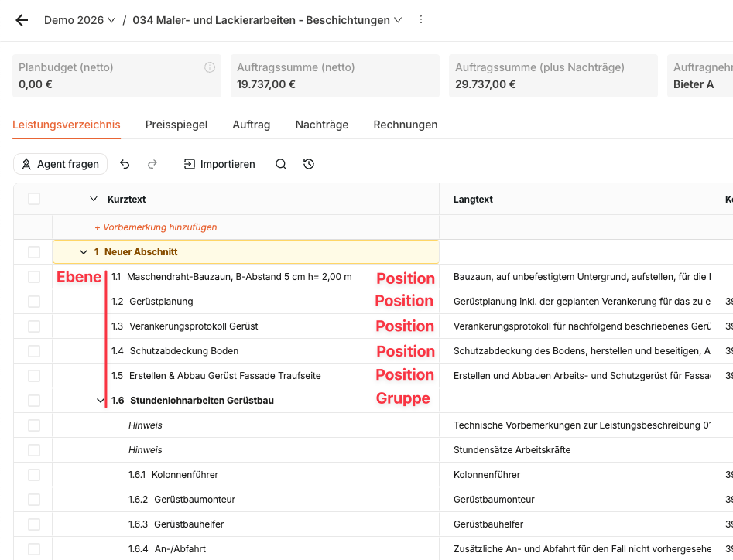Open the 034 Maler- und Lackierarbeiten dropdown
733x560 pixels.
[x=267, y=20]
